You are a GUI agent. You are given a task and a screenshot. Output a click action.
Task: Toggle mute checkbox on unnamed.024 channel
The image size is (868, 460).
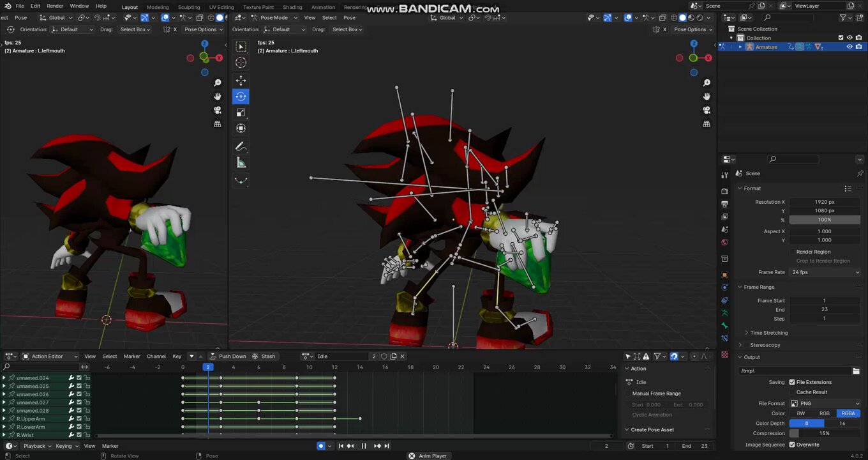coord(79,378)
